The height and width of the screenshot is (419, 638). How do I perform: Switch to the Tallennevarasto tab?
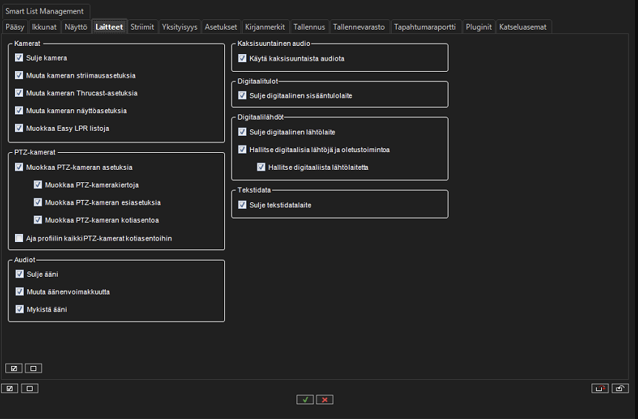pos(359,27)
